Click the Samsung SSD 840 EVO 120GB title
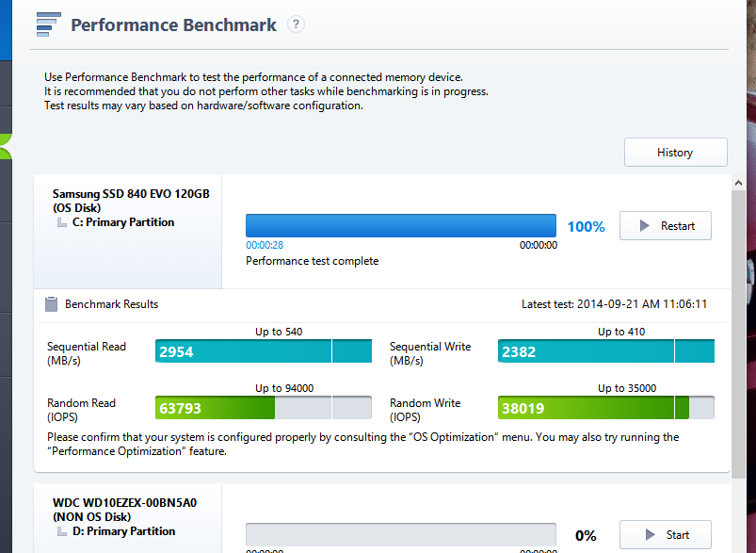756x553 pixels. (x=131, y=194)
